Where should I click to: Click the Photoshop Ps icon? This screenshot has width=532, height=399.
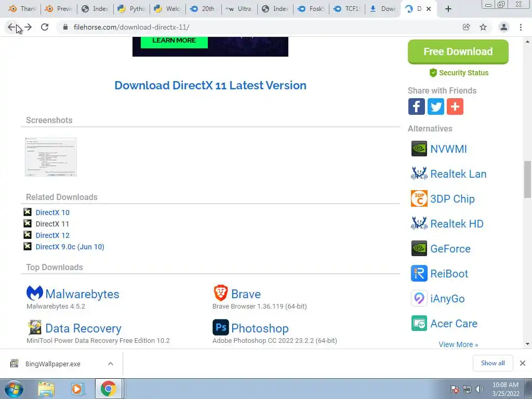[x=220, y=327]
